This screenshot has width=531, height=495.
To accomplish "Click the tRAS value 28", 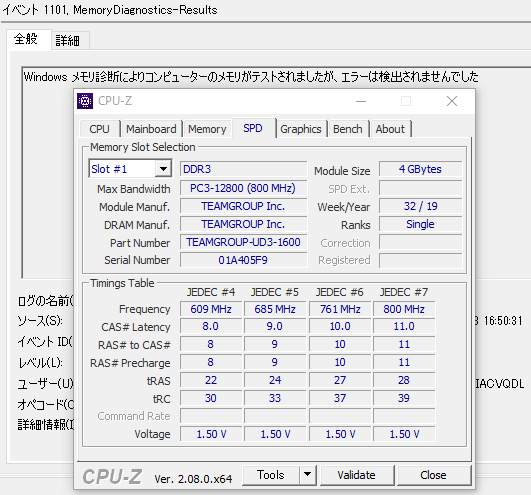I will [404, 380].
